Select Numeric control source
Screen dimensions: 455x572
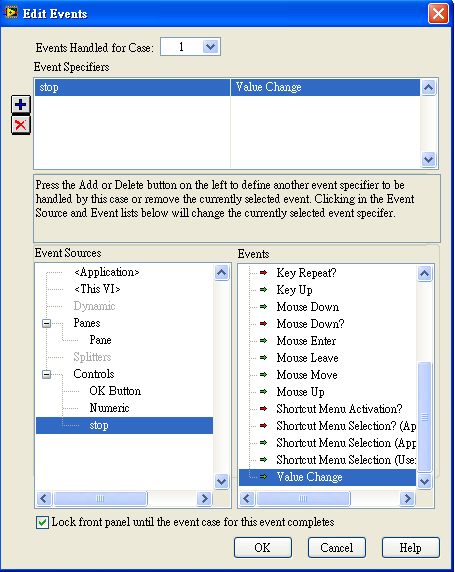[109, 408]
